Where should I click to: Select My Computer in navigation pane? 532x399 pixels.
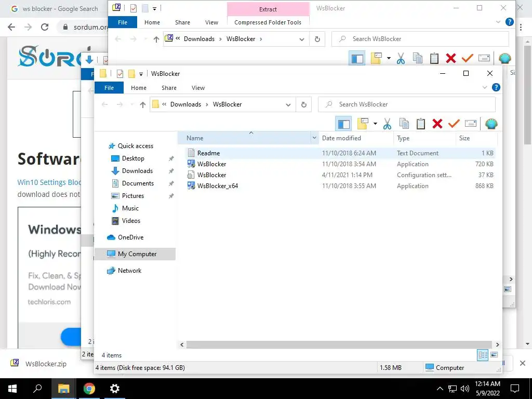[x=135, y=254]
